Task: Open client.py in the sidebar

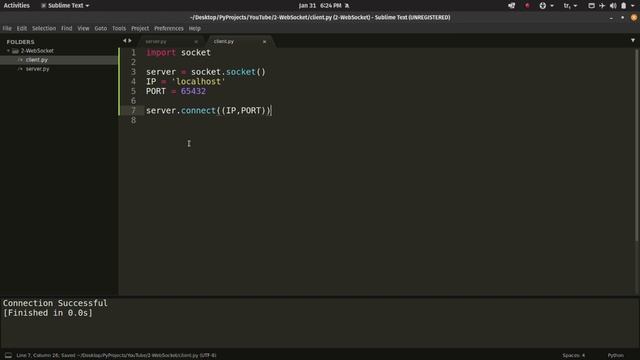Action: (37, 60)
